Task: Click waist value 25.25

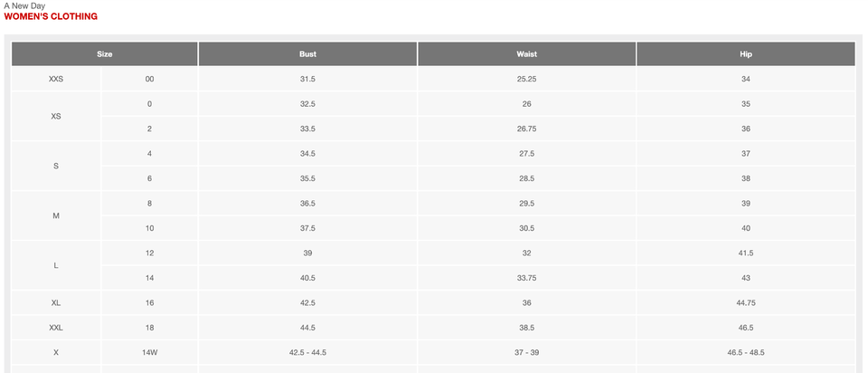Action: [x=526, y=80]
